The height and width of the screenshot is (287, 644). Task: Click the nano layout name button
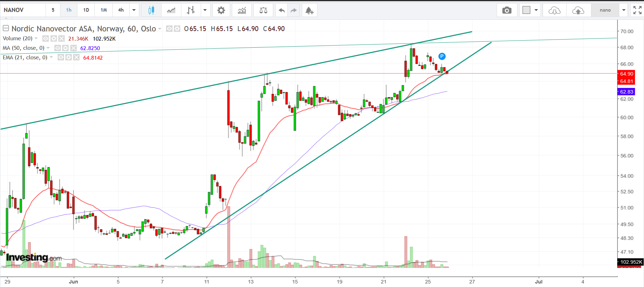[605, 10]
